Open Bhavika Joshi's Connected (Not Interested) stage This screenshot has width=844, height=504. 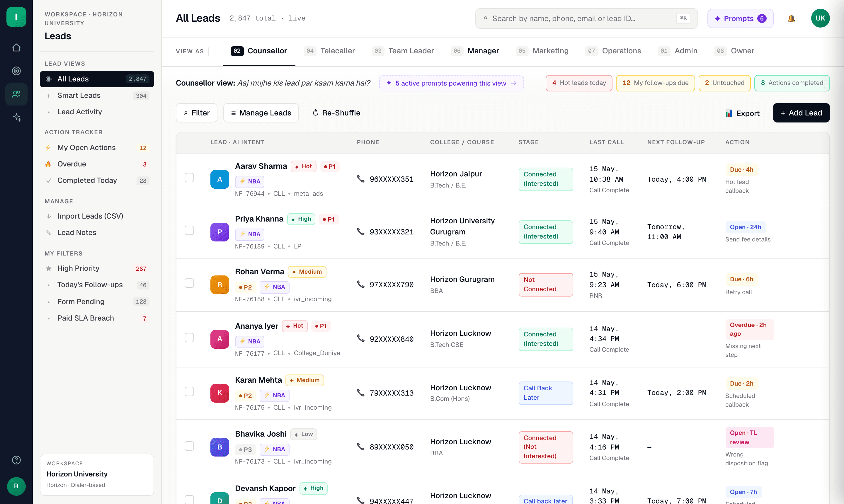545,447
